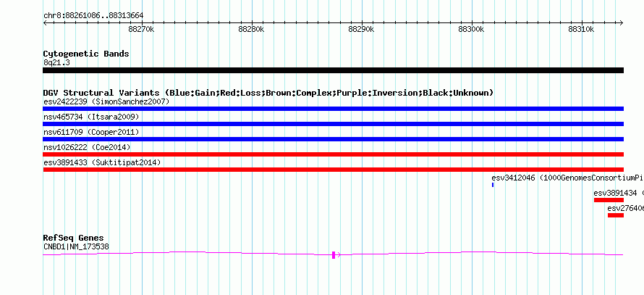The height and width of the screenshot is (295, 644).
Task: Open variant nsv611709 (Cooper2011) label
Action: pos(91,132)
